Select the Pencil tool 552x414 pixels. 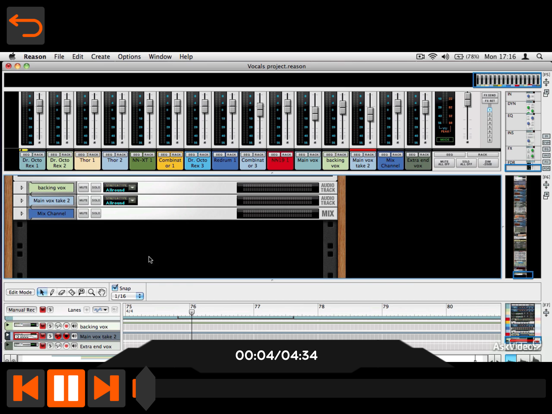point(52,292)
